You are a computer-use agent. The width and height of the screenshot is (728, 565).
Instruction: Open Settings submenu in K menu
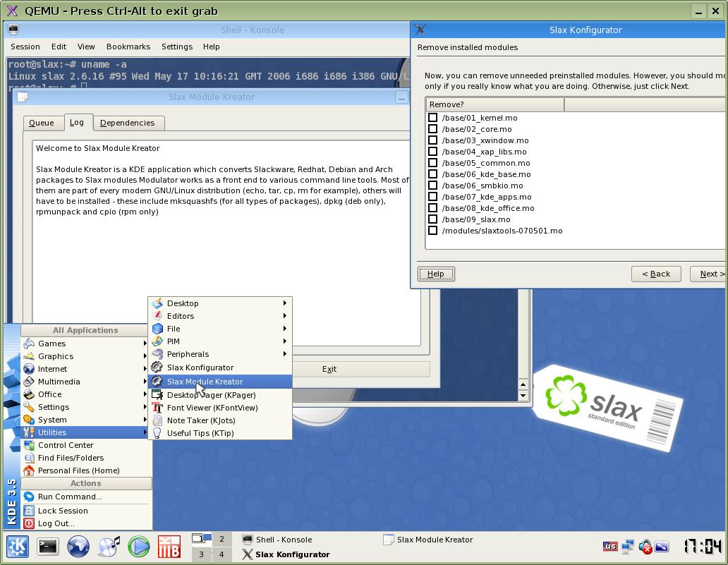coord(86,407)
